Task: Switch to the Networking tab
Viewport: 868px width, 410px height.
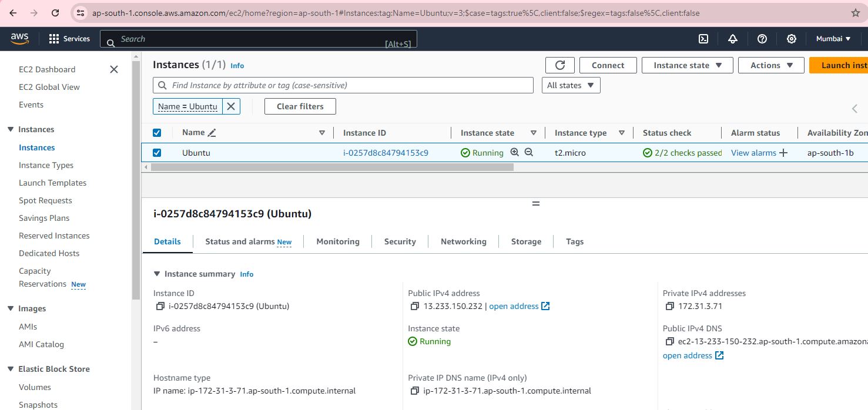Action: 463,241
